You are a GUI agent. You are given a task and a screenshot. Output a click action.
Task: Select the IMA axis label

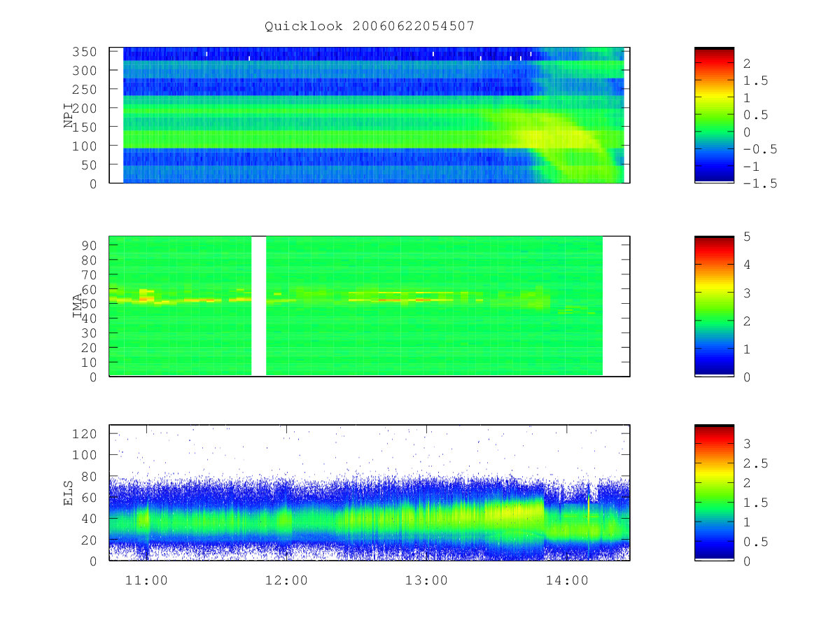pos(77,306)
